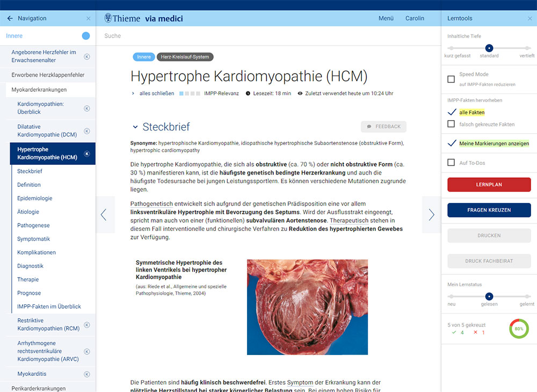Collapse the Steckbrief section chevron
Screen dimensions: 537x392
135,127
